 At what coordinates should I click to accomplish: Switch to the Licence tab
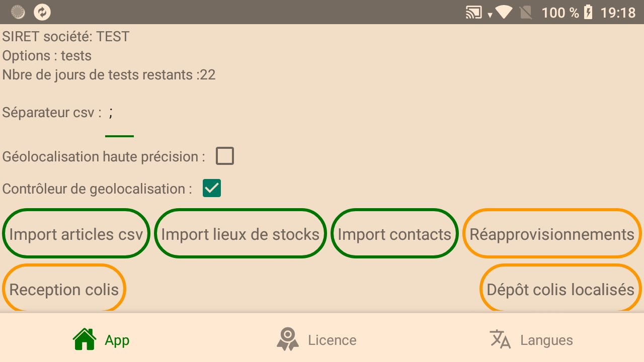332,340
